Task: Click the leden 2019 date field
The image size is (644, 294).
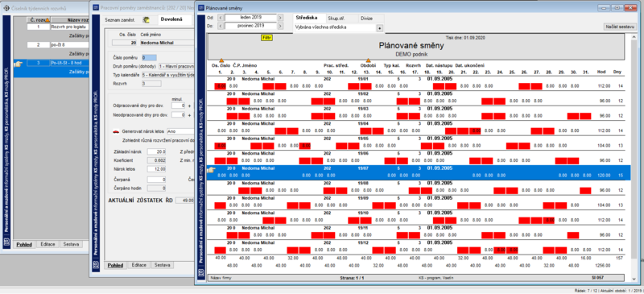Action: coord(251,18)
